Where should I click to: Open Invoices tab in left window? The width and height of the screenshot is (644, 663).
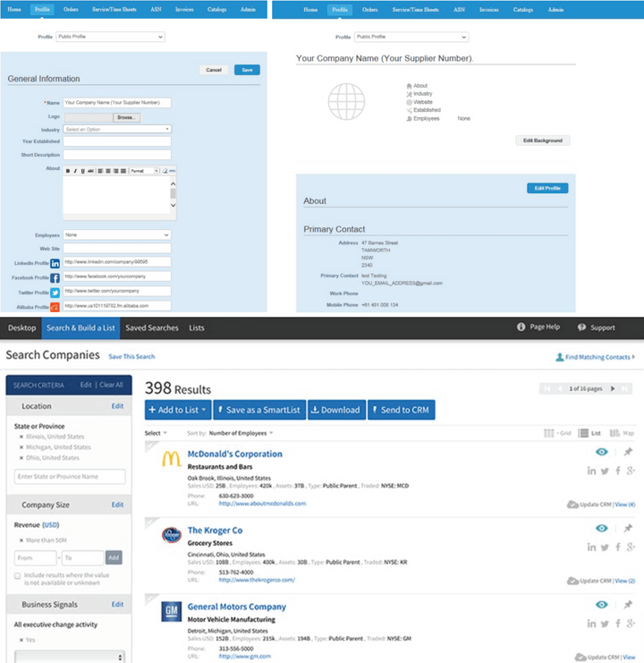(184, 9)
